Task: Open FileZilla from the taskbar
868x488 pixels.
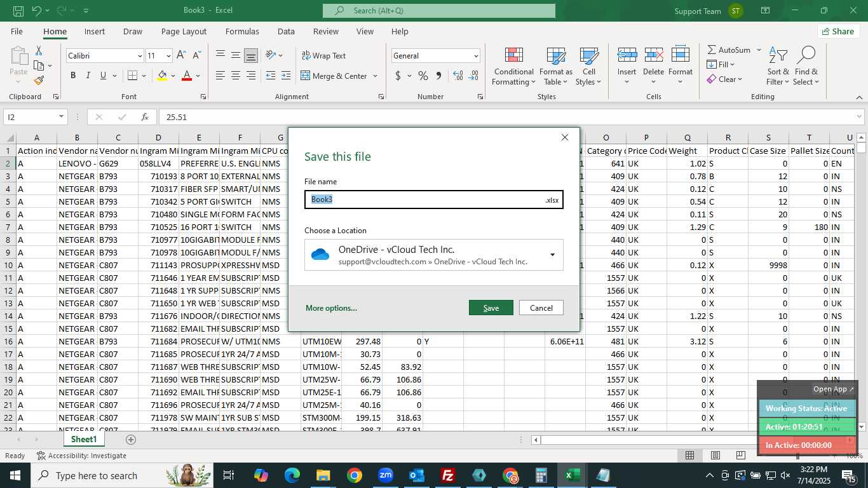Action: pyautogui.click(x=448, y=475)
